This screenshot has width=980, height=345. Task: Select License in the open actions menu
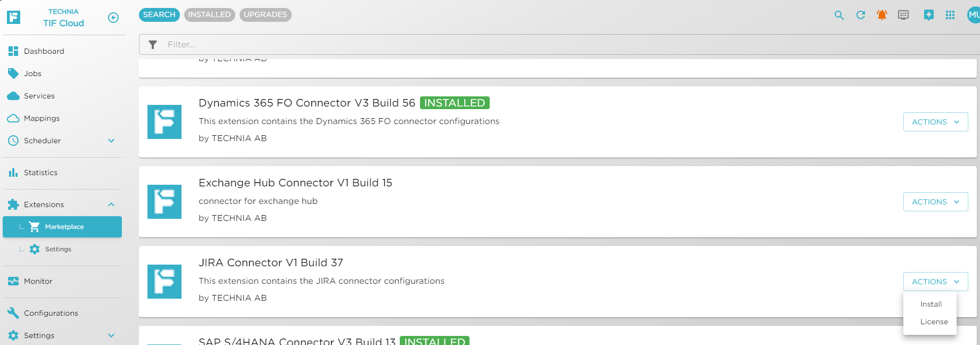pyautogui.click(x=934, y=322)
